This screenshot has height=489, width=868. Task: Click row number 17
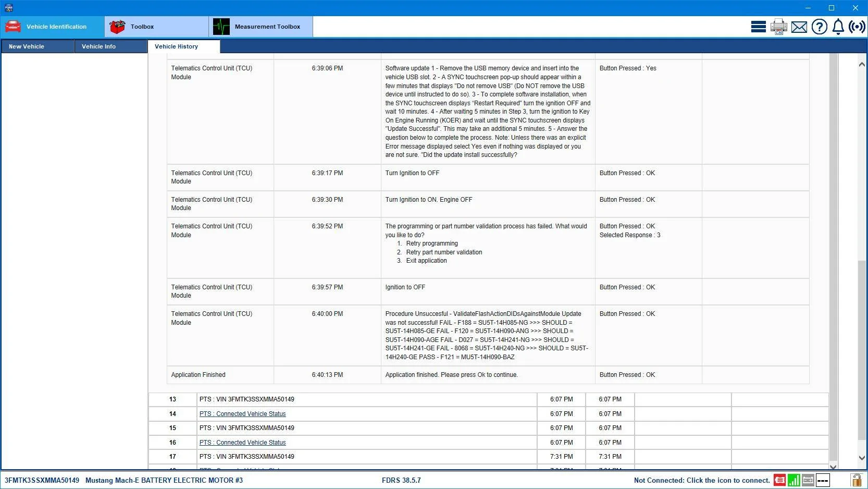point(172,457)
